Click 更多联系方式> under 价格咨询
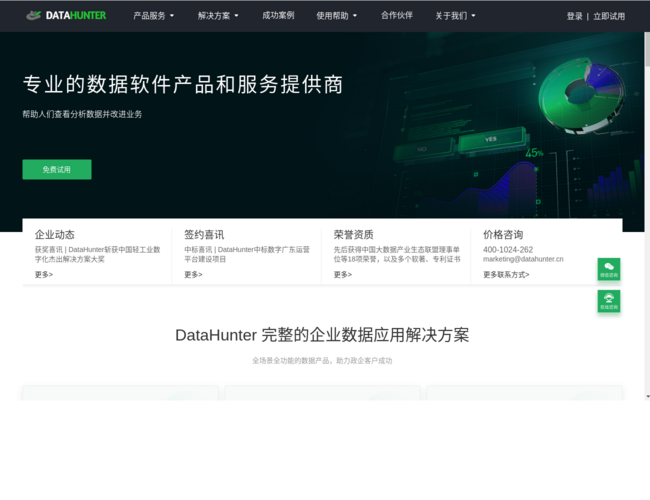Viewport: 650px width, 500px height. (x=506, y=274)
